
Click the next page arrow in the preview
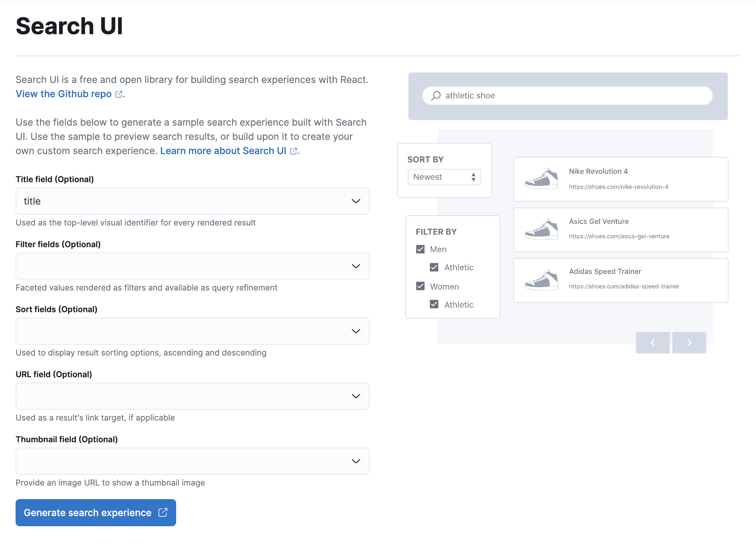[x=689, y=342]
